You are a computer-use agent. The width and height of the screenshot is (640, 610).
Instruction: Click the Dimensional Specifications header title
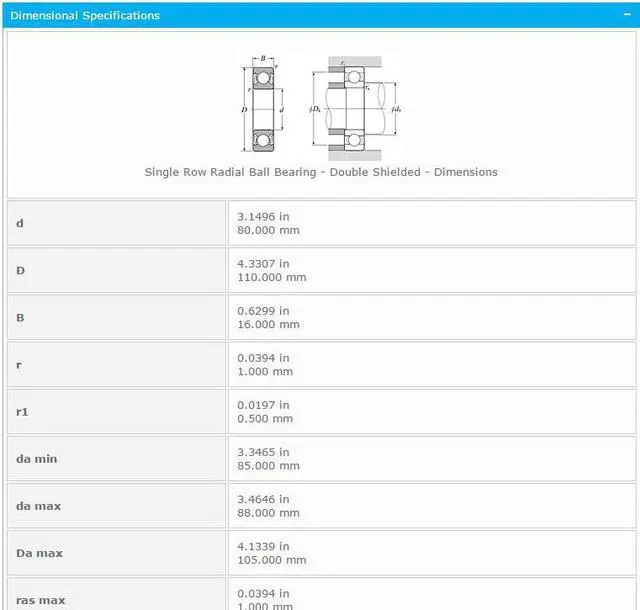(x=85, y=15)
